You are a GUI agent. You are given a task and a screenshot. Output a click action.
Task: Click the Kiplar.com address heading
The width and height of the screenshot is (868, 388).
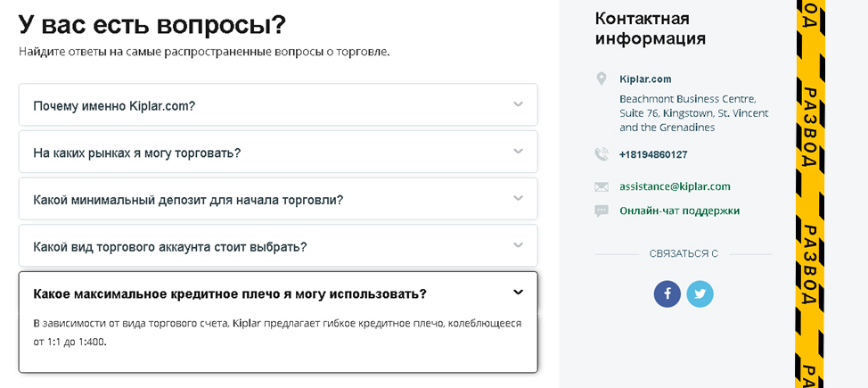coord(645,79)
